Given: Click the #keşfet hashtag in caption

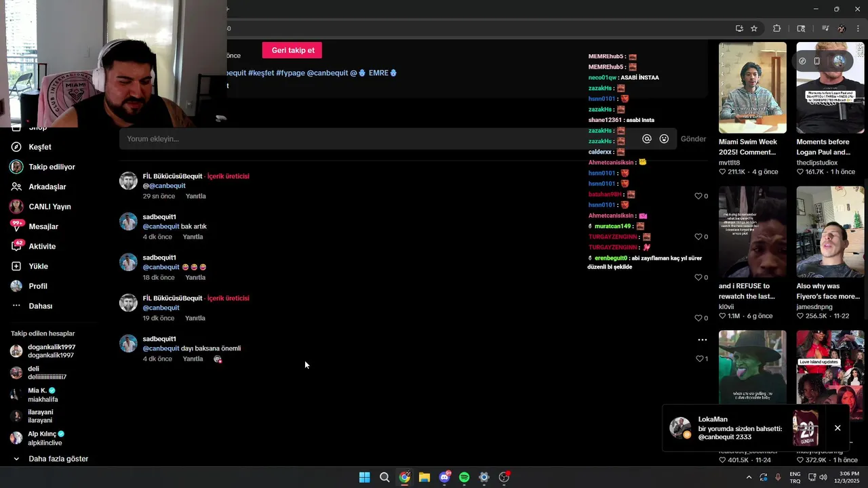Looking at the screenshot, I should [261, 73].
